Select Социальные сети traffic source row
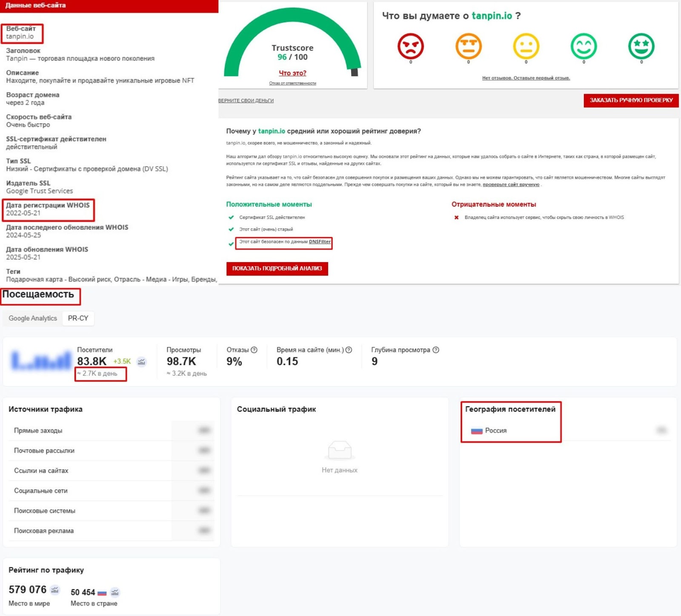The width and height of the screenshot is (681, 616). point(112,491)
